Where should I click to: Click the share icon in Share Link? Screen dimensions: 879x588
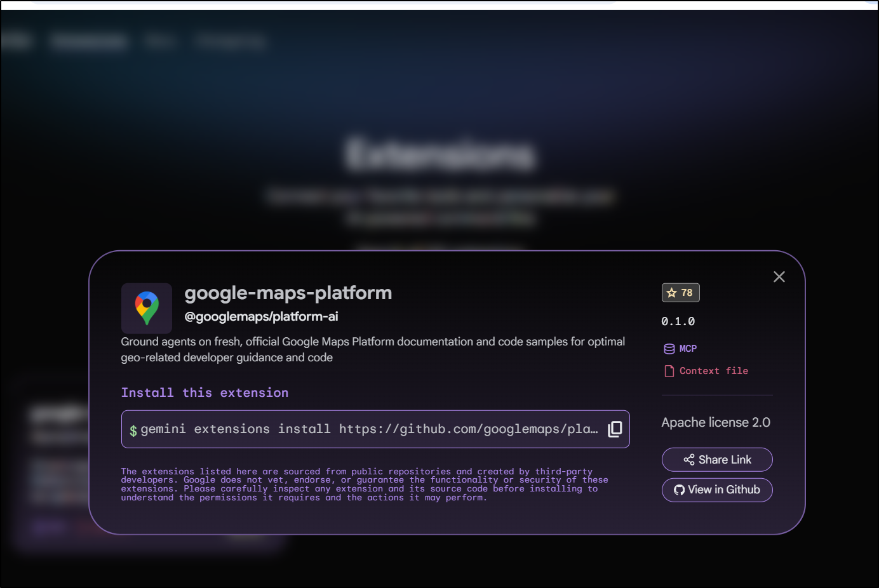(x=688, y=460)
